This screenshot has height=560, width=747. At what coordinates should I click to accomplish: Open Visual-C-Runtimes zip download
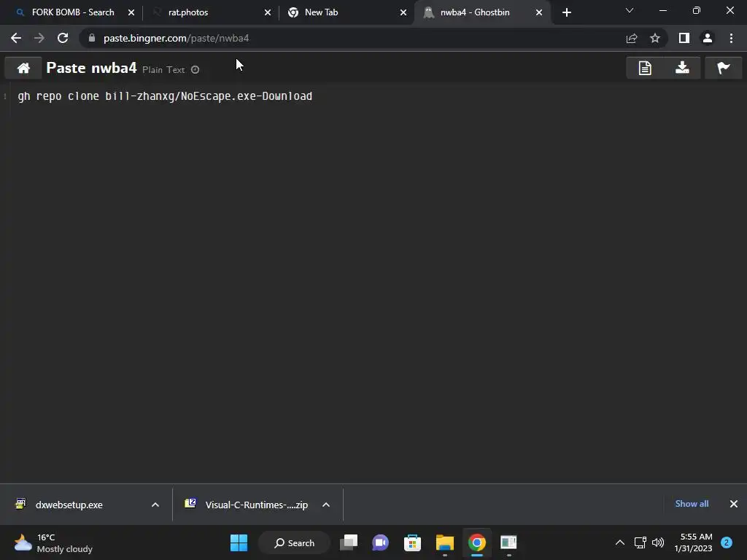coord(256,505)
